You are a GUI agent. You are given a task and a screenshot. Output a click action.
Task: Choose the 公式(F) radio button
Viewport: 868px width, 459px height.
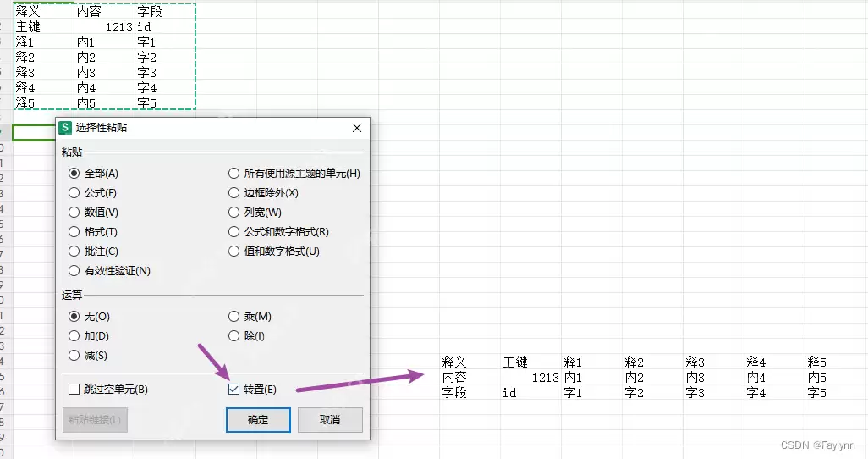click(92, 193)
